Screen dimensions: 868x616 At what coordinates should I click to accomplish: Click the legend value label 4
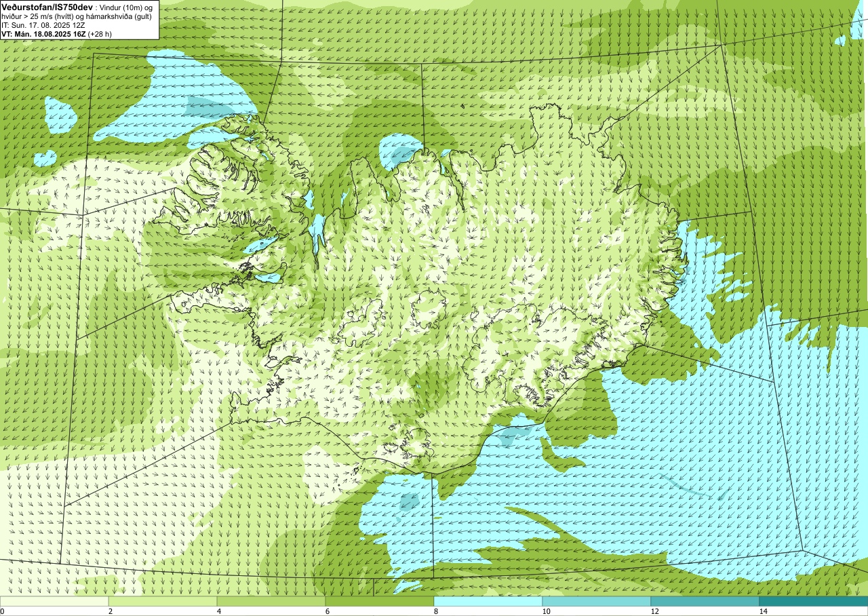[219, 611]
